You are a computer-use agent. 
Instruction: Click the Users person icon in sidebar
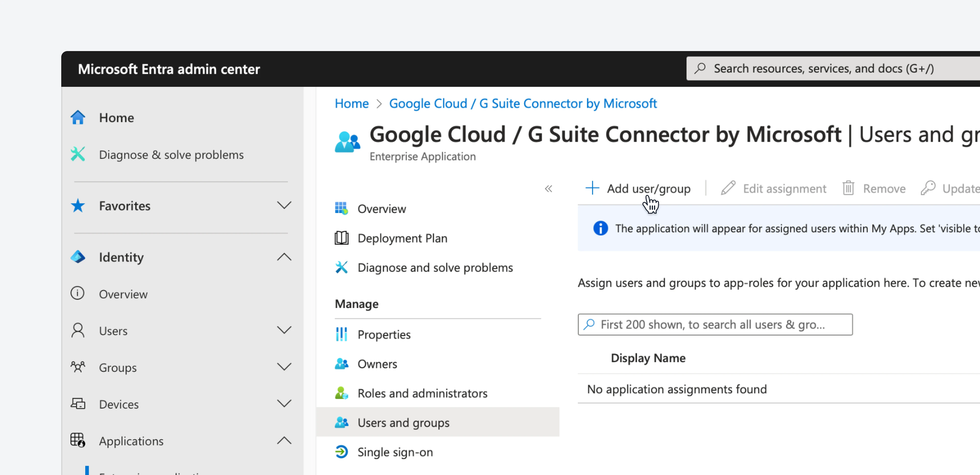[x=78, y=330]
